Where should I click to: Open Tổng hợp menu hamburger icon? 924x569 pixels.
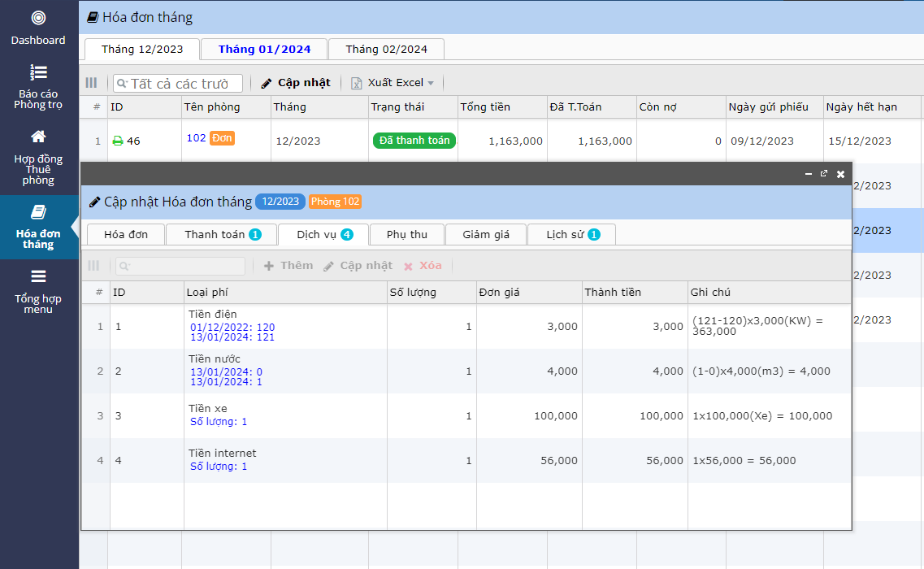(x=38, y=276)
